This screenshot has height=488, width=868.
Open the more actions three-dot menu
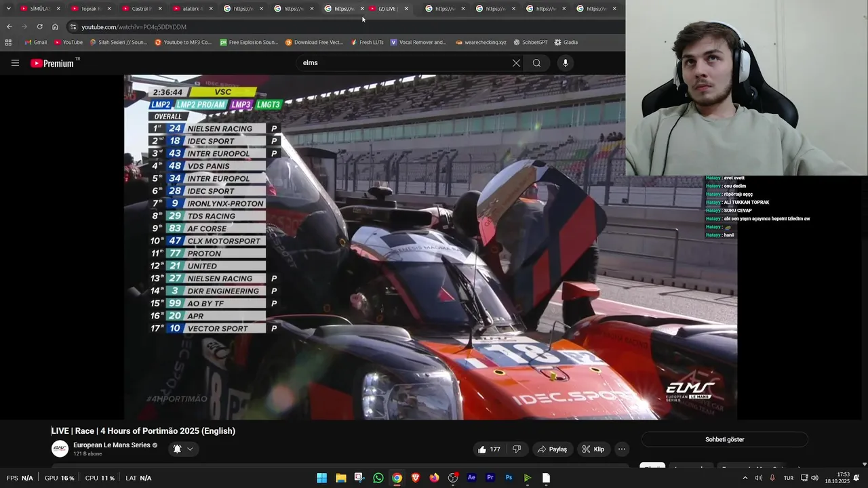pos(621,449)
